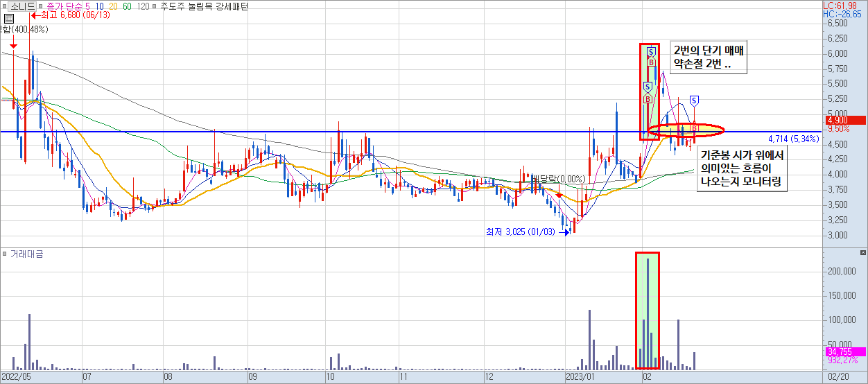Click the square marker before 종가 단순
The width and height of the screenshot is (868, 384).
pyautogui.click(x=41, y=6)
